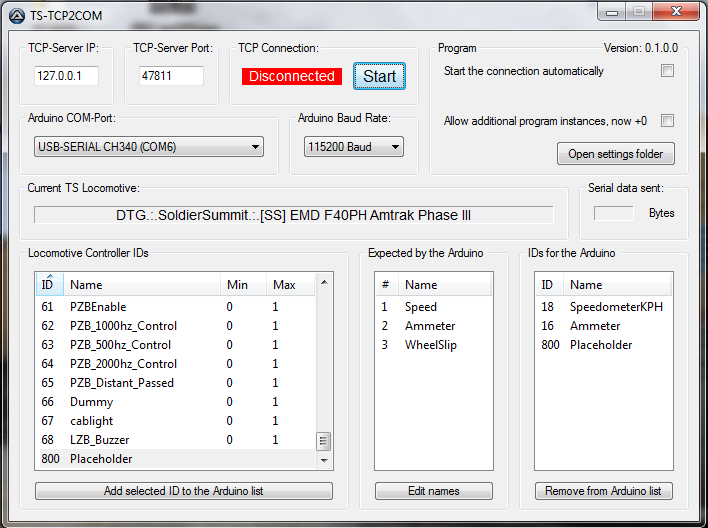708x528 pixels.
Task: Select row 68 LZB_Buzzer
Action: pos(176,439)
